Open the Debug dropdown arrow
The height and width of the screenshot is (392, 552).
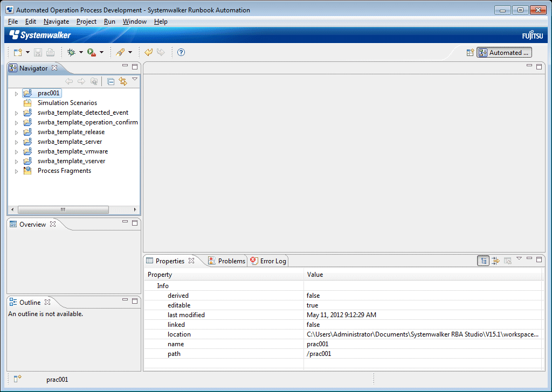point(81,52)
